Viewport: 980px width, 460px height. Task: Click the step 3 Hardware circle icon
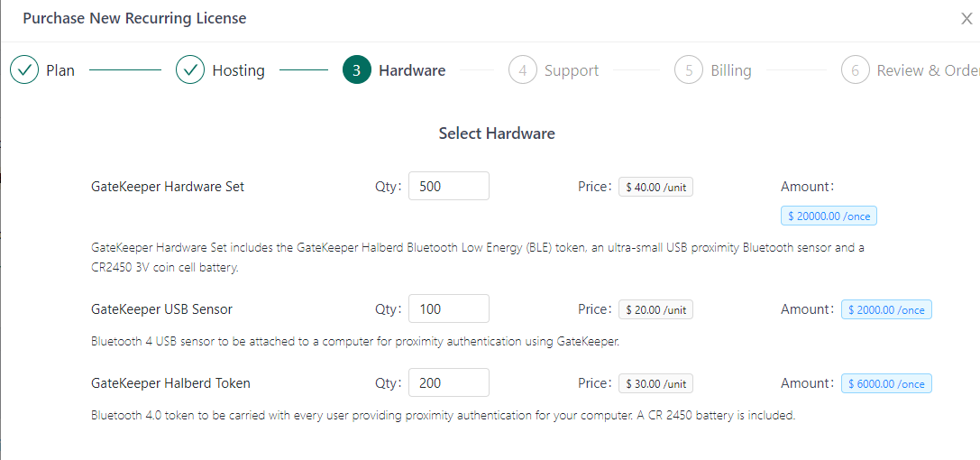[357, 70]
